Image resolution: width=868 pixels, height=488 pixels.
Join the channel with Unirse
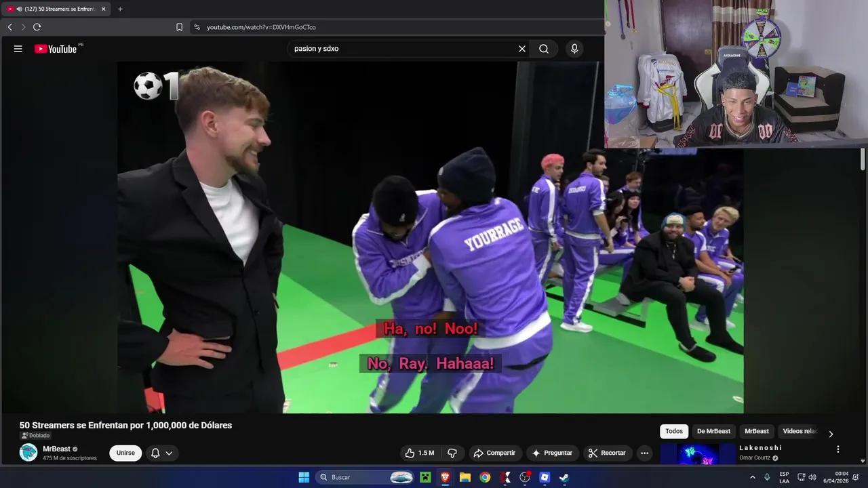click(x=125, y=453)
